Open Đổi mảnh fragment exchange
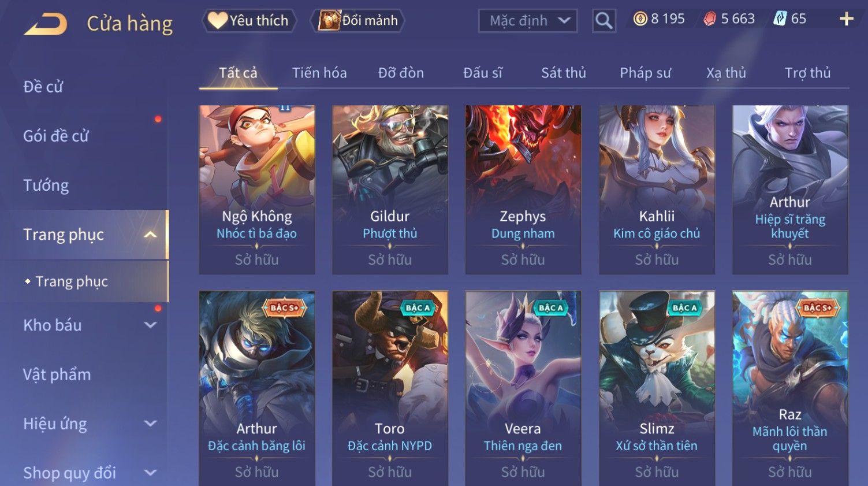Viewport: 868px width, 486px height. tap(358, 20)
